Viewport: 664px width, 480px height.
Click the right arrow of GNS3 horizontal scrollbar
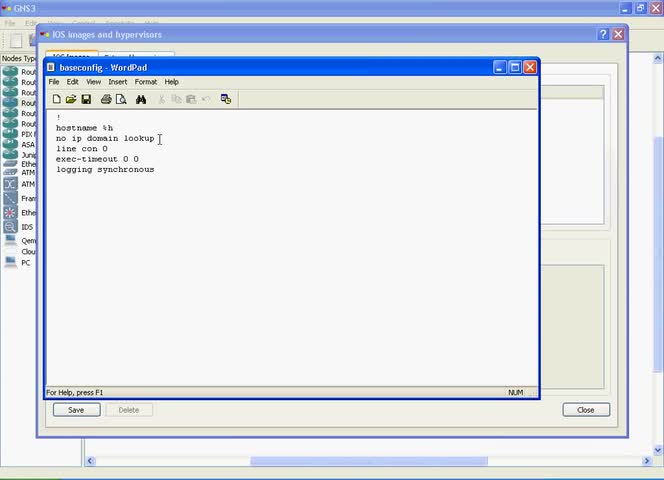tap(647, 461)
